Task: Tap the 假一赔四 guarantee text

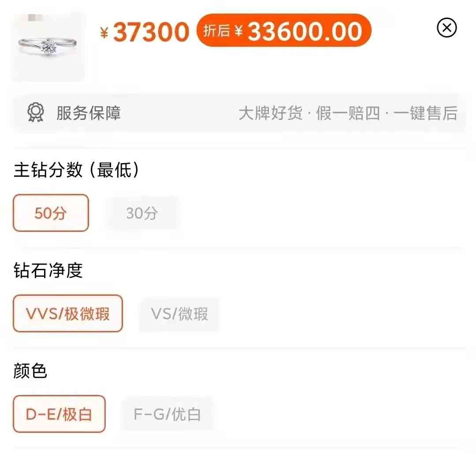Action: 348,113
